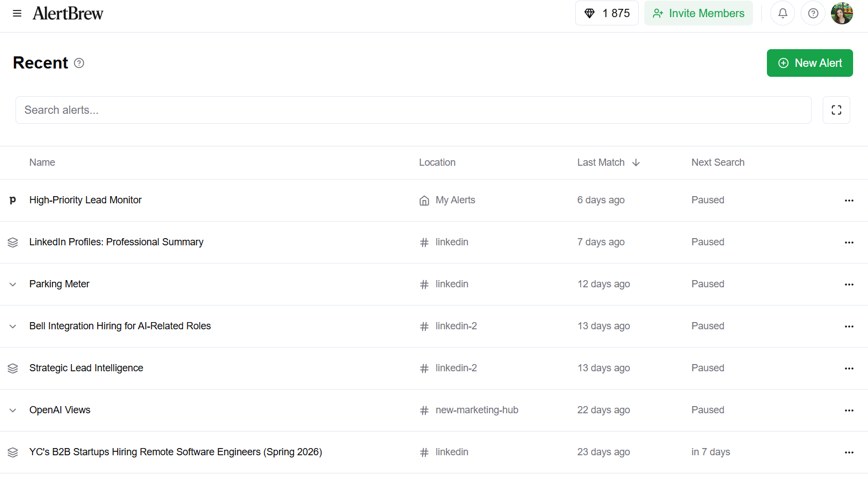Click '12 days ago' last match cell
The image size is (868, 479).
[x=604, y=284]
